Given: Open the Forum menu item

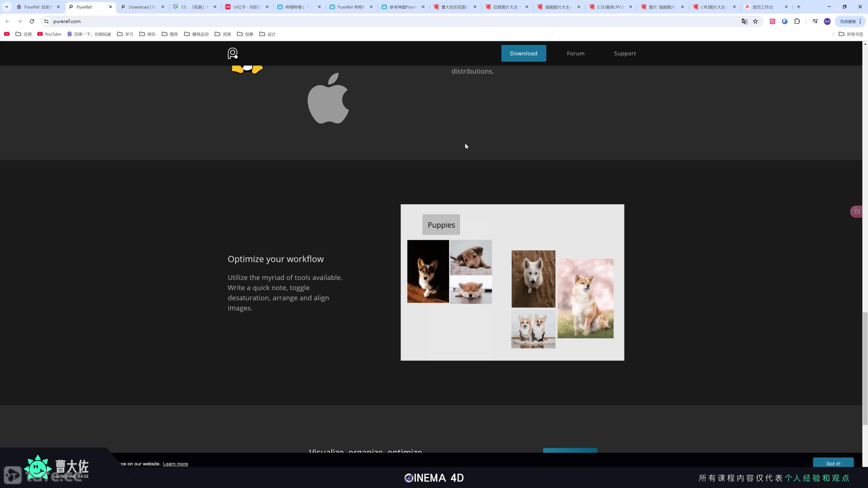Looking at the screenshot, I should [575, 54].
